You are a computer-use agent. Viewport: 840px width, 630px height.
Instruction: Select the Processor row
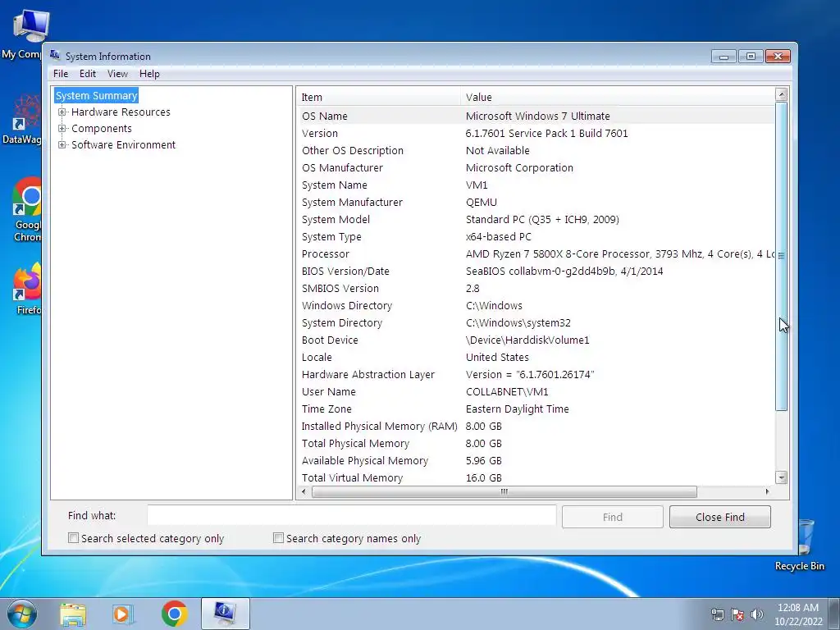[536, 254]
